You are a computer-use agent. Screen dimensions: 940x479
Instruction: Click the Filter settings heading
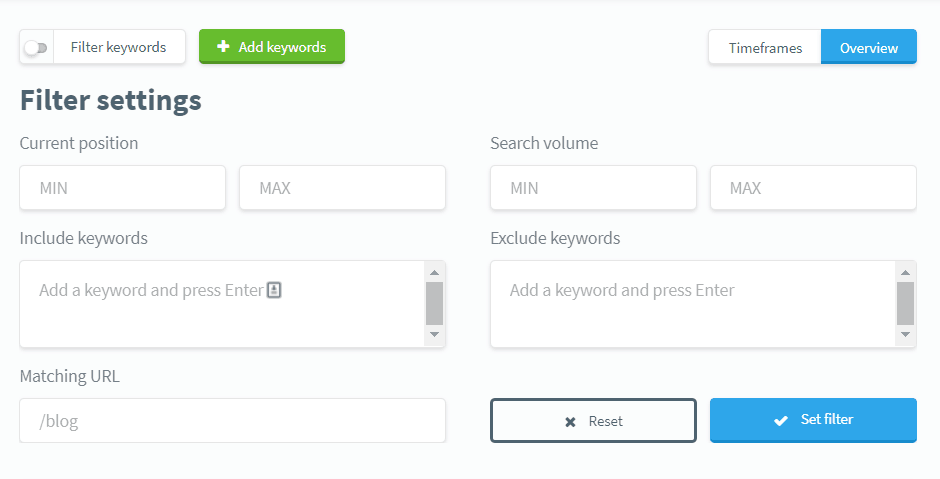pyautogui.click(x=111, y=100)
